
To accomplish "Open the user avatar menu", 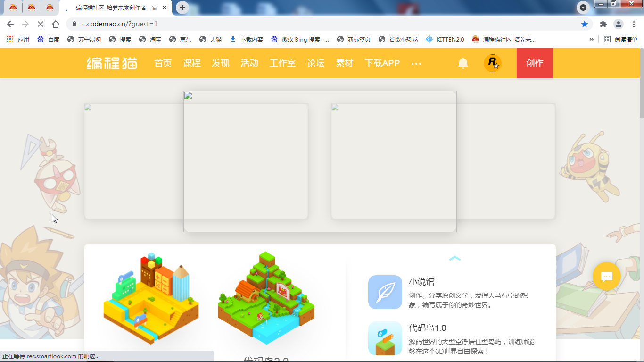I will (492, 63).
